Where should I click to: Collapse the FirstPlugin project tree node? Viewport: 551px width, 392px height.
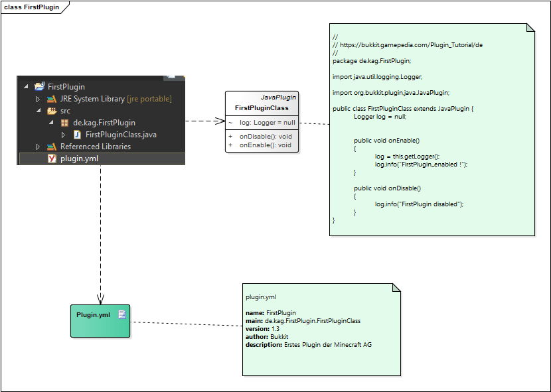pyautogui.click(x=26, y=87)
